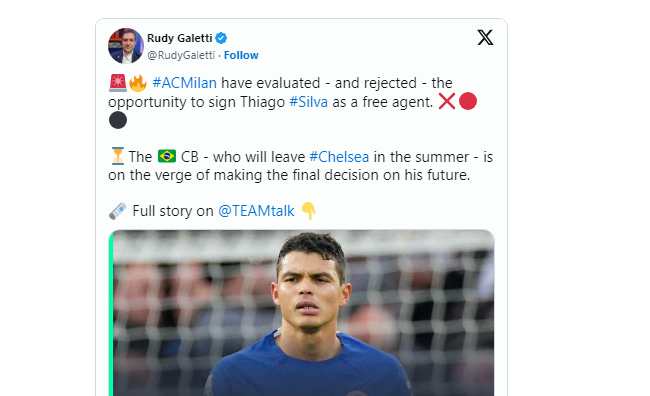Click the red cross mark emoji
Viewport: 650px width, 396px height.
[447, 101]
